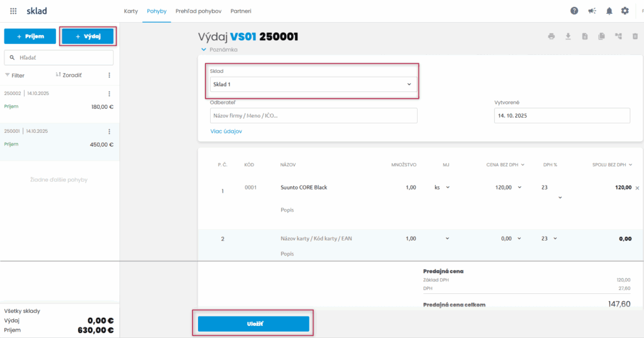Viewport: 644px width, 338px height.
Task: Print the Výdaj document
Action: click(x=552, y=37)
